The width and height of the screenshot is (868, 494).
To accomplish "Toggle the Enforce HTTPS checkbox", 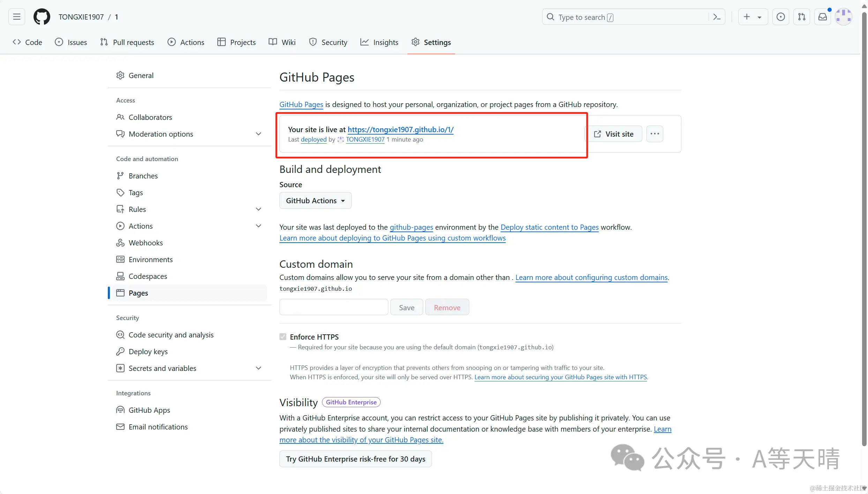I will coord(283,337).
